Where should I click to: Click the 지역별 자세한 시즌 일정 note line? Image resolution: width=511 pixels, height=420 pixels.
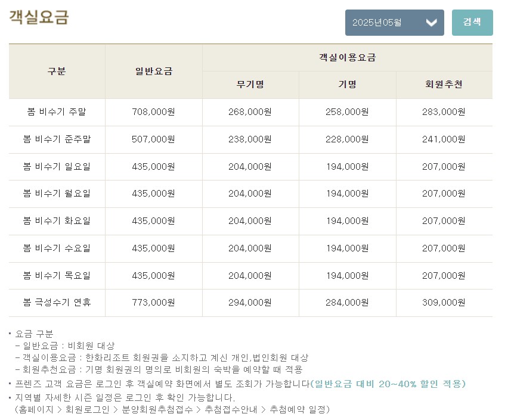[125, 397]
